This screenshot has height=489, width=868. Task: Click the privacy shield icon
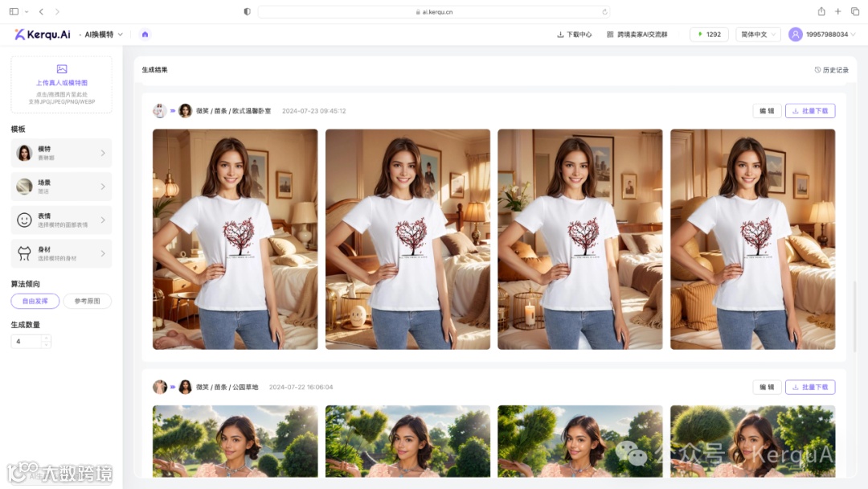coord(247,11)
